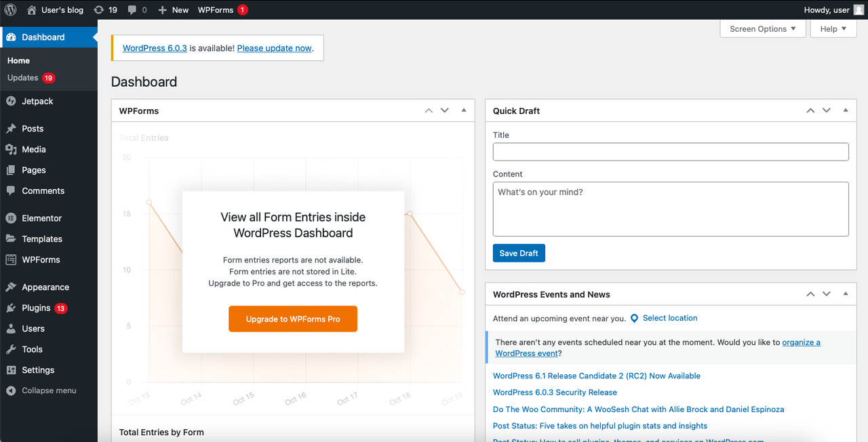Click the Comments bubble icon in the sidebar
Image resolution: width=868 pixels, height=442 pixels.
coord(11,191)
